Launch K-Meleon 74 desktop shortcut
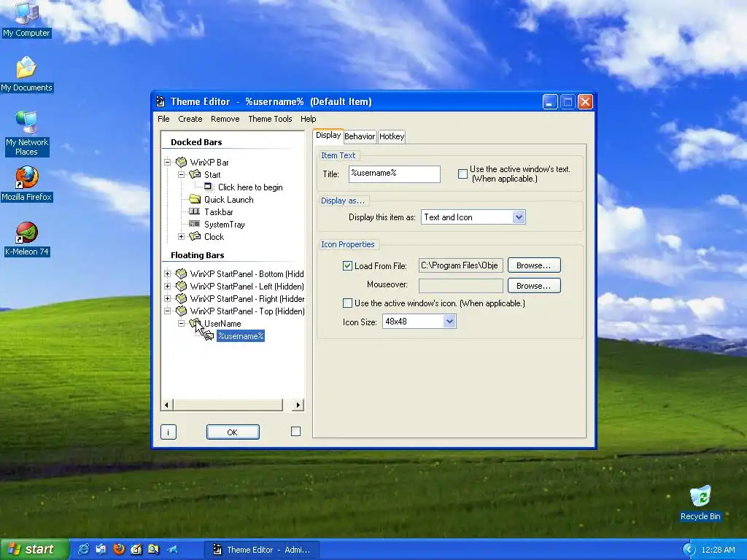 [x=26, y=238]
